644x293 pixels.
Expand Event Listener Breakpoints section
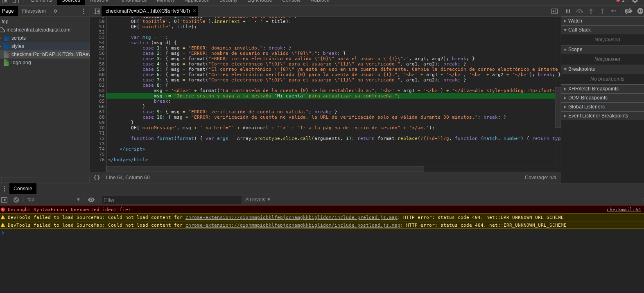(x=603, y=116)
